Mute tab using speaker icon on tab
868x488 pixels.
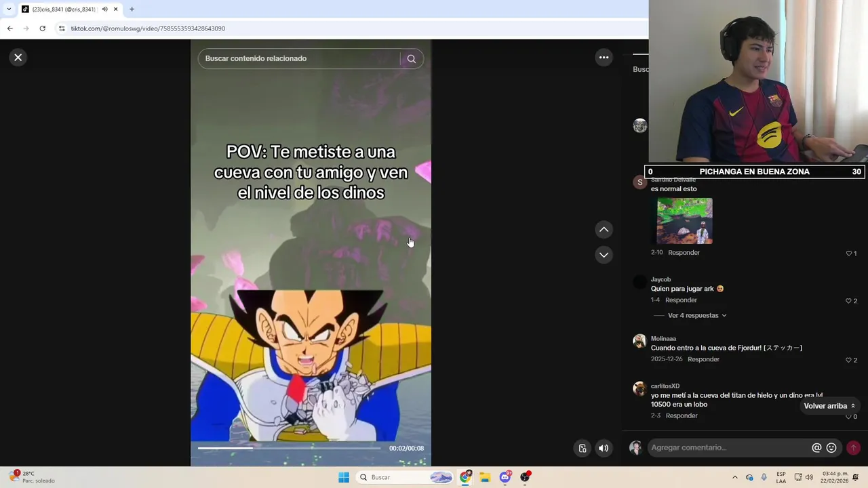click(x=104, y=9)
